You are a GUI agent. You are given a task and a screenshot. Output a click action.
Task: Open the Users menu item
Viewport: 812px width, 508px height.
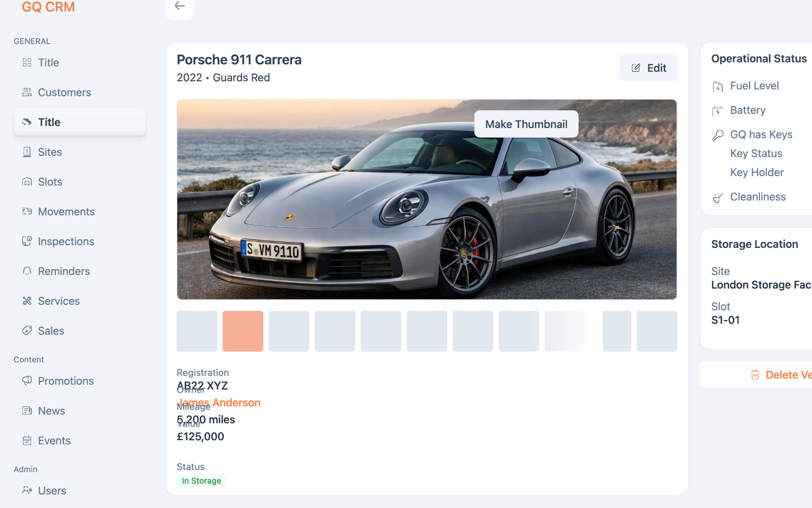coord(80,491)
